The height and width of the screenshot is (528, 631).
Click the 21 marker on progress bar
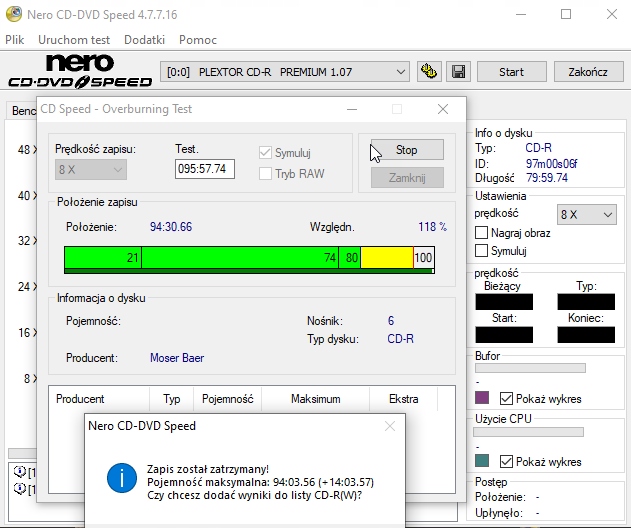point(133,258)
